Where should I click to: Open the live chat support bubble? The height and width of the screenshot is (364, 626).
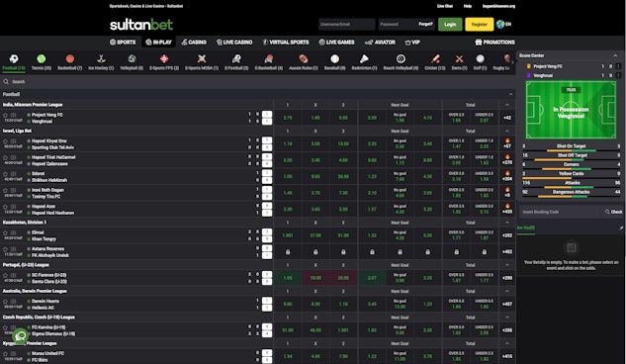pos(21,335)
